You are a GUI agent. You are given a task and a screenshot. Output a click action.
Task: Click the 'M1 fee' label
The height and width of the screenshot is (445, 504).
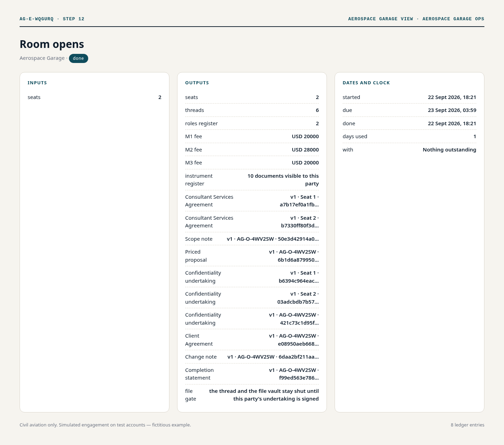tap(194, 136)
